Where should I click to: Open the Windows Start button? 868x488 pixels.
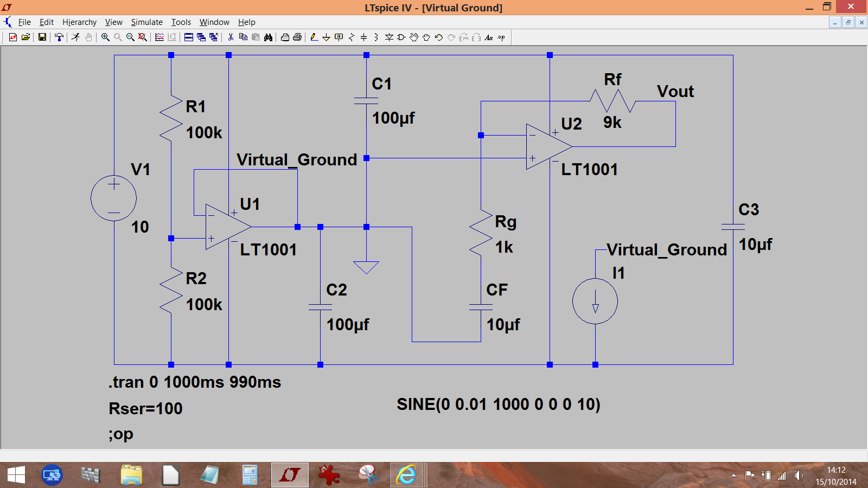[x=16, y=476]
